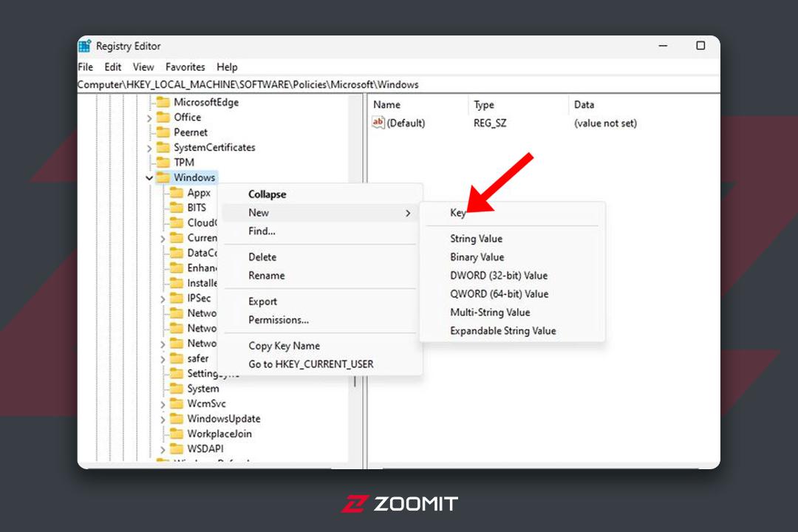
Task: Open the View menu
Action: [x=143, y=66]
